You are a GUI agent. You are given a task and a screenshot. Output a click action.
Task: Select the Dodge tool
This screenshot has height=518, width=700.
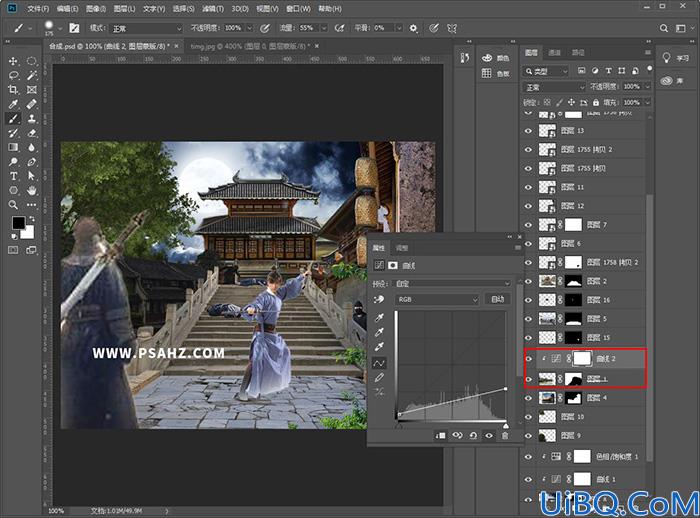point(13,162)
